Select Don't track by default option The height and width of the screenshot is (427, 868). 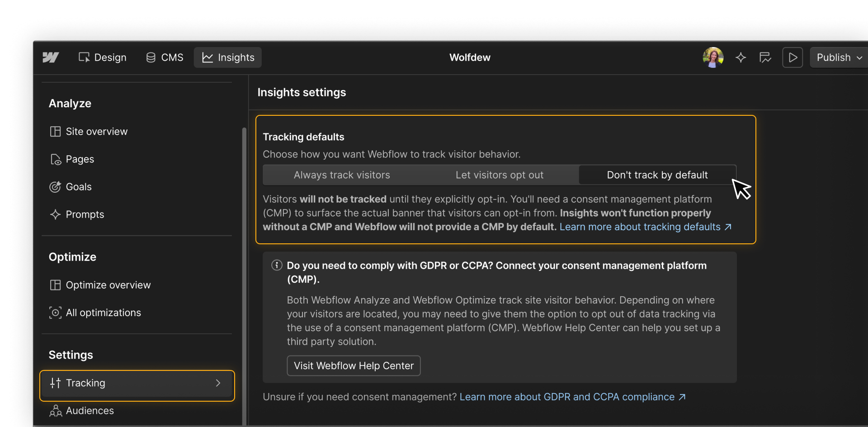click(x=657, y=175)
